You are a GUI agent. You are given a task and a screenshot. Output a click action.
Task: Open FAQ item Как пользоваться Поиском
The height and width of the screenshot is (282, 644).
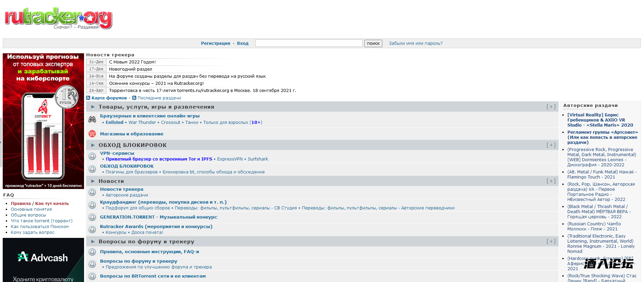coord(40,227)
